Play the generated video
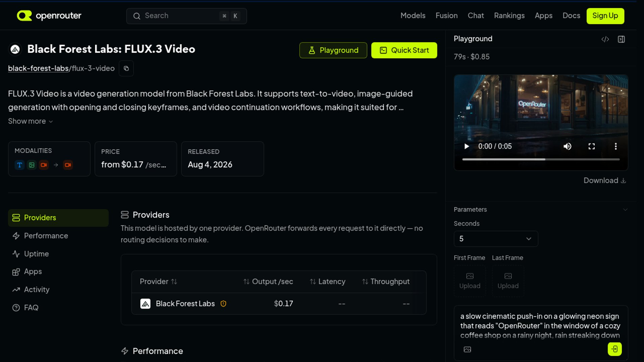Screen dimensions: 644x362 point(466,146)
